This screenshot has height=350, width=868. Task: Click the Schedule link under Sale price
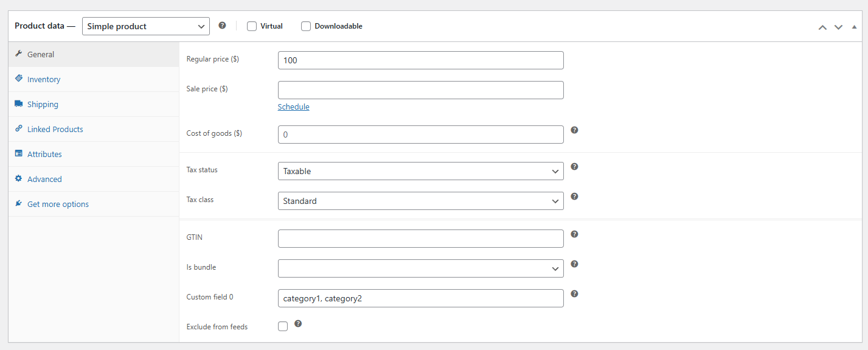(293, 107)
